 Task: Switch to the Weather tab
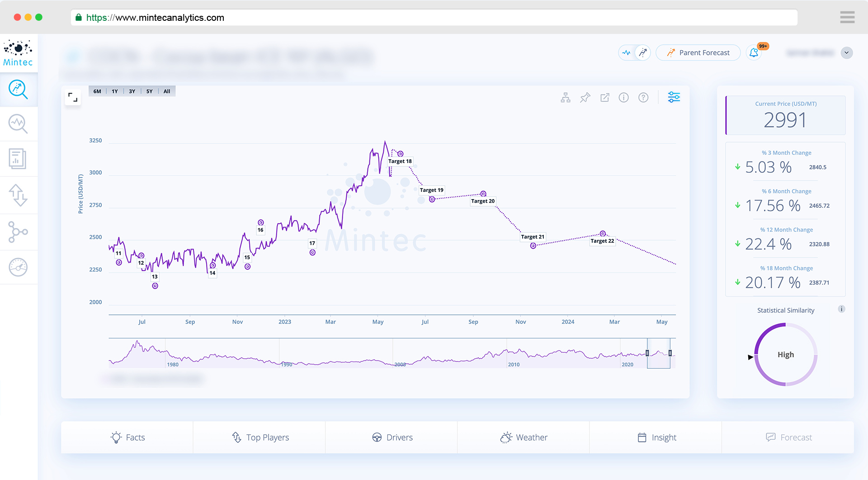(x=523, y=437)
